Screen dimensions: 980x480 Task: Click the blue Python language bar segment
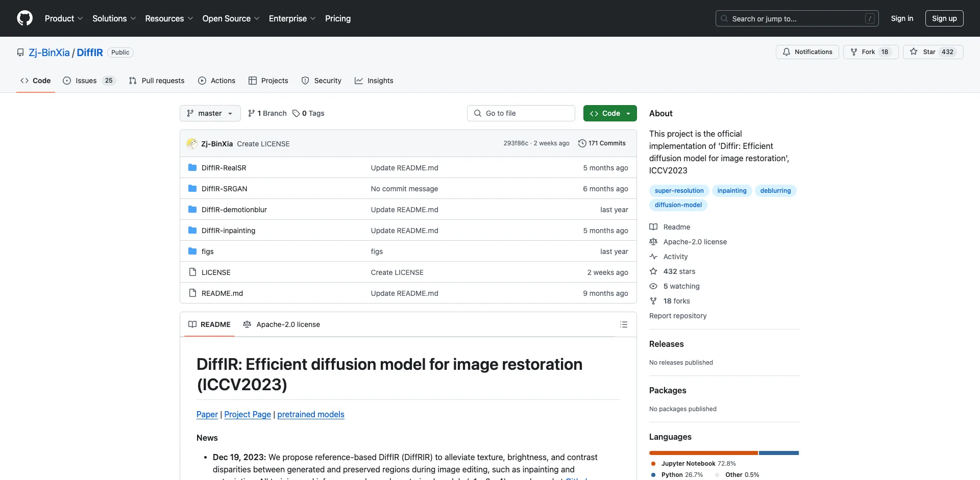pyautogui.click(x=778, y=453)
